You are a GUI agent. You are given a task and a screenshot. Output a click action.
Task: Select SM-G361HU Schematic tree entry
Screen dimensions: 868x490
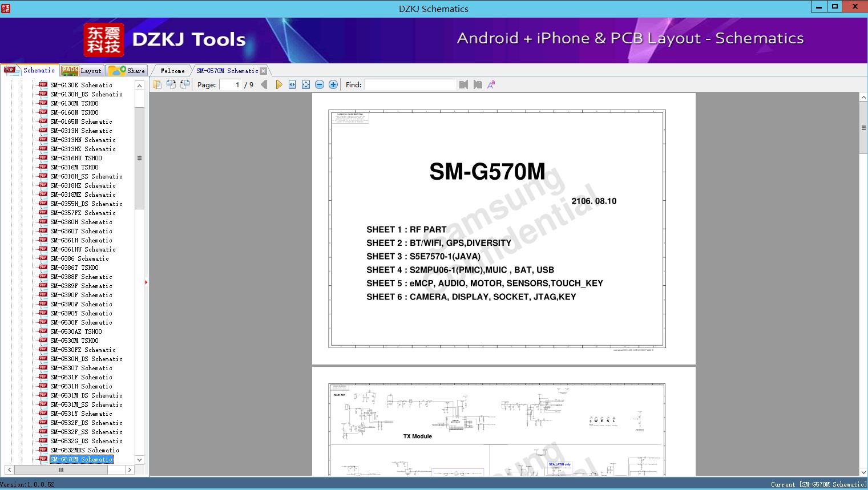tap(83, 249)
